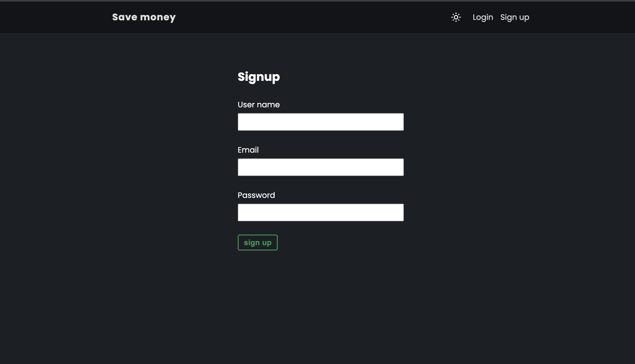
Task: Focus the Password field
Action: pyautogui.click(x=321, y=212)
